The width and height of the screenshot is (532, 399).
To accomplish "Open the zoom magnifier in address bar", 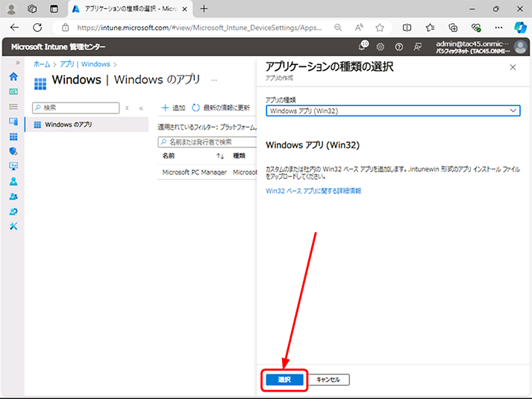I will 338,28.
